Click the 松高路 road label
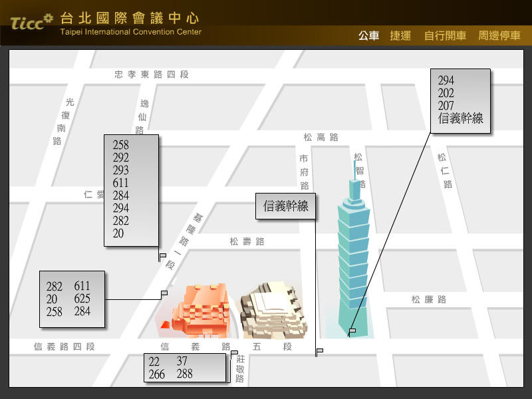This screenshot has width=532, height=399. tap(321, 137)
